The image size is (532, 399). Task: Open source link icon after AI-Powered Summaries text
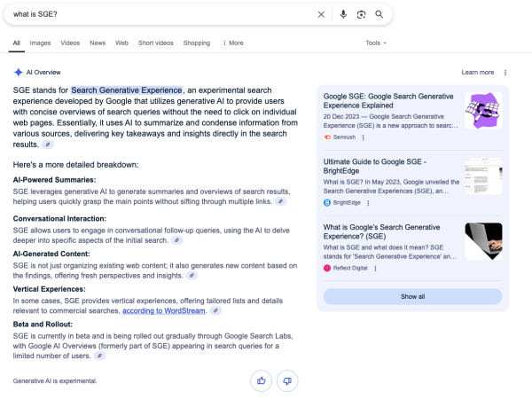pyautogui.click(x=280, y=201)
